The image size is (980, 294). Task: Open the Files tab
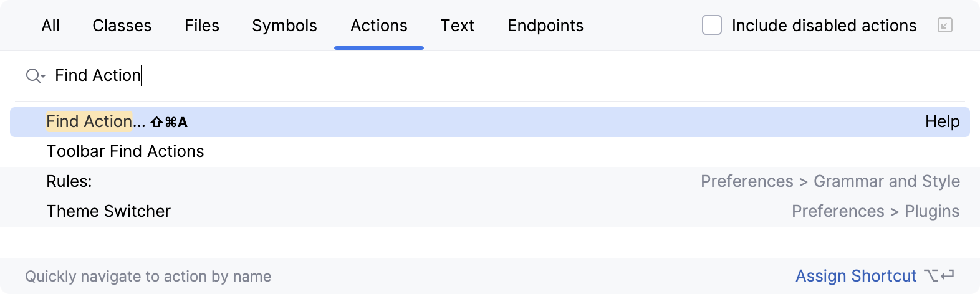202,26
